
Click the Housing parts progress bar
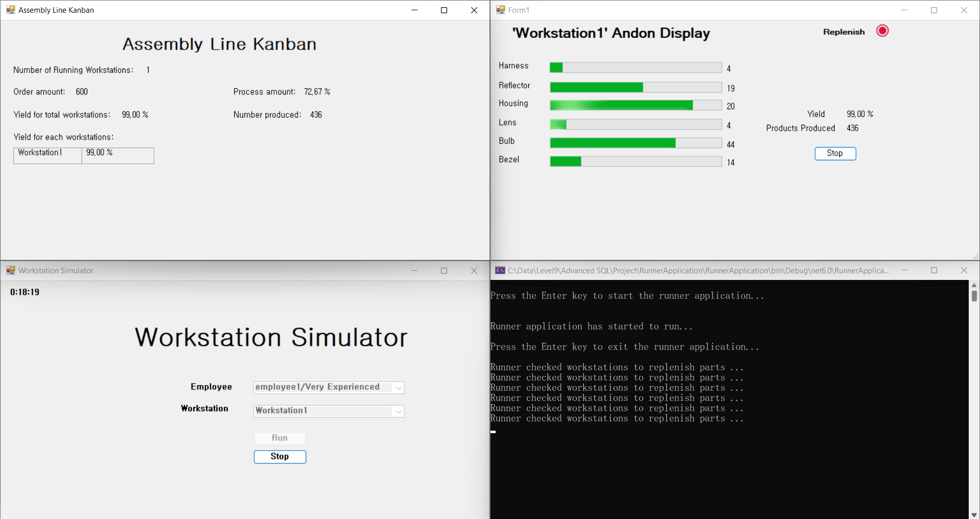point(635,105)
